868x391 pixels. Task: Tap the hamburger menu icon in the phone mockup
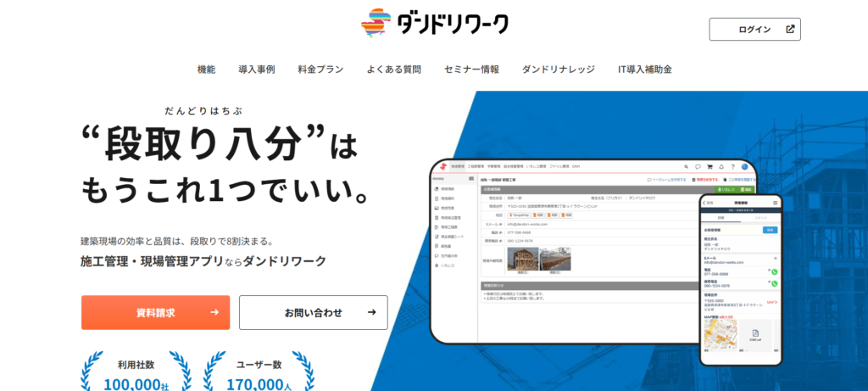[775, 203]
